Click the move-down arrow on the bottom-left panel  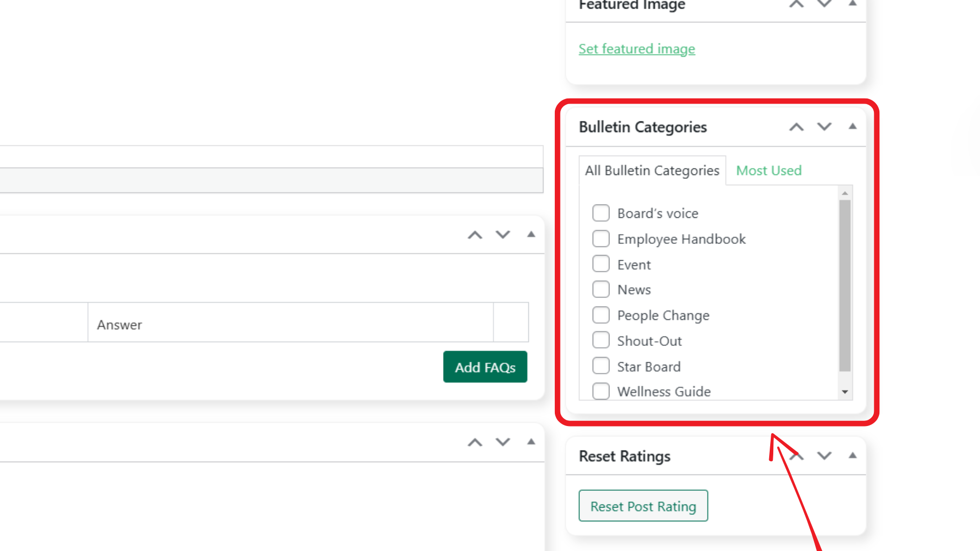coord(502,442)
